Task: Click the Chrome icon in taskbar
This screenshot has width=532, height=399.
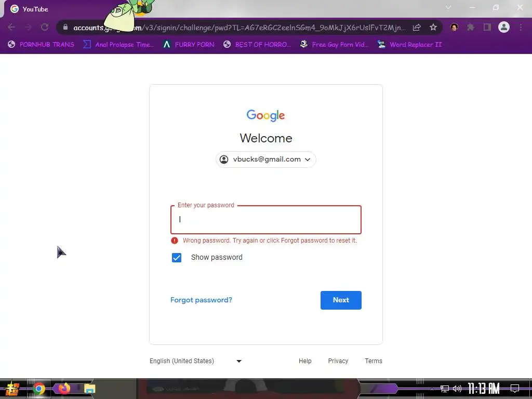Action: coord(38,389)
